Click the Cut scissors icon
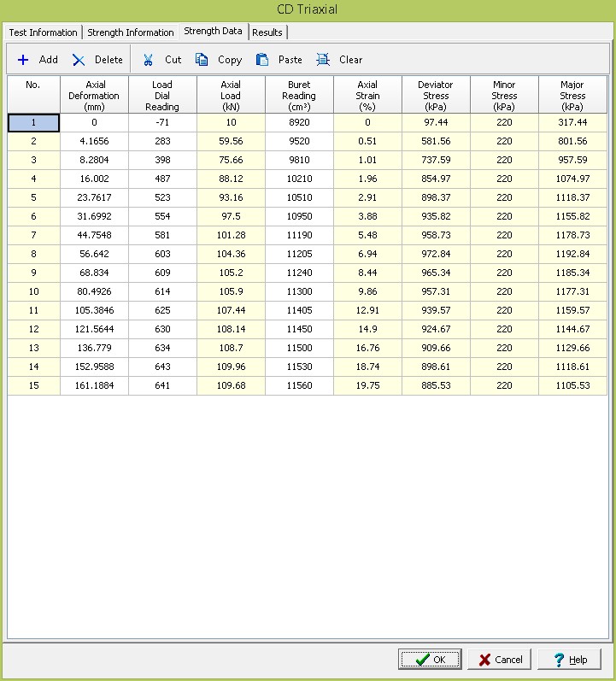Viewport: 616px width, 681px height. coord(148,60)
